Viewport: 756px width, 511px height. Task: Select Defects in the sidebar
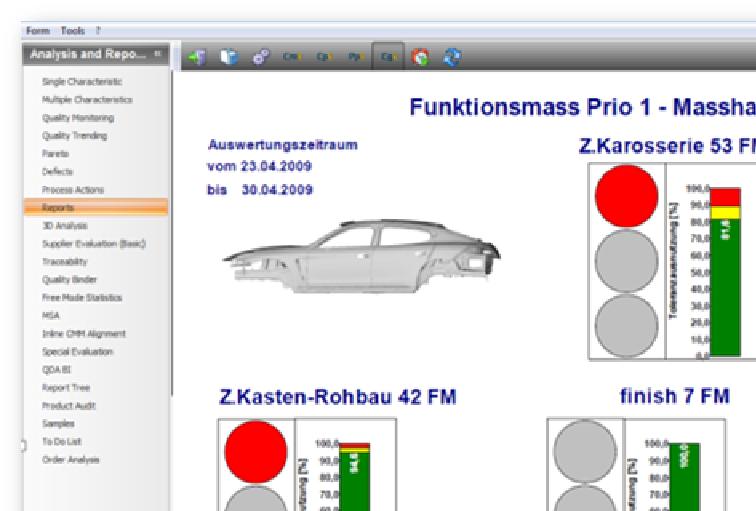click(57, 172)
